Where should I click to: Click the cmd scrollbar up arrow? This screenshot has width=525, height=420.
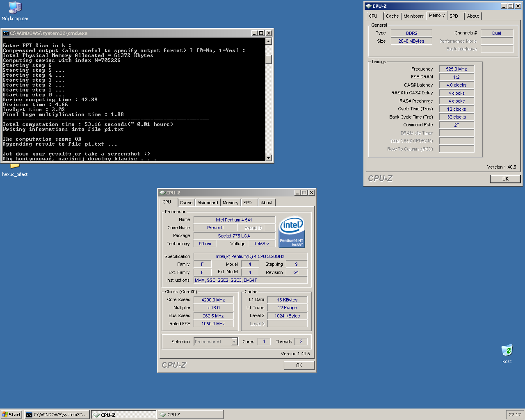269,41
